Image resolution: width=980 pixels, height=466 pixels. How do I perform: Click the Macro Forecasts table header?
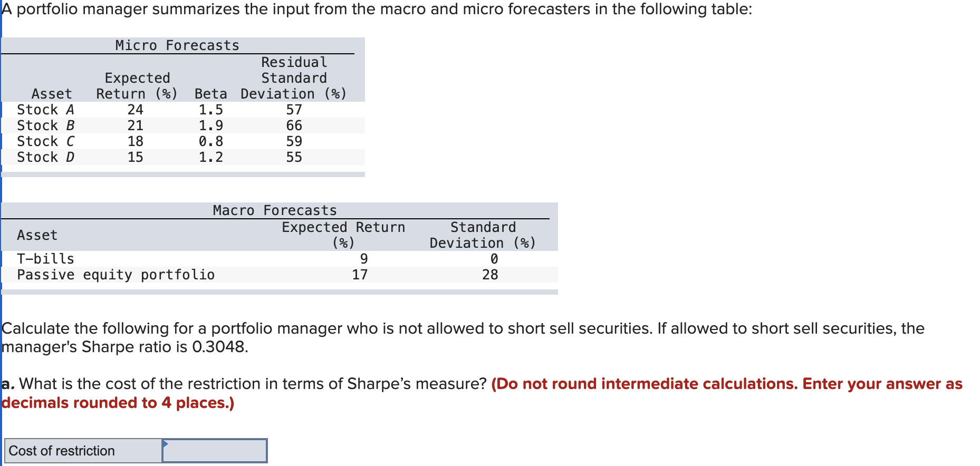(274, 210)
